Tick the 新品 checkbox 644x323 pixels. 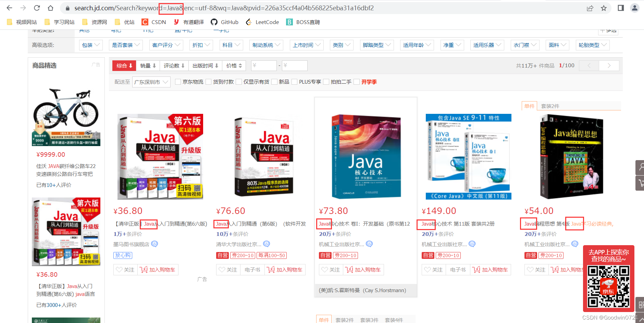click(x=274, y=82)
